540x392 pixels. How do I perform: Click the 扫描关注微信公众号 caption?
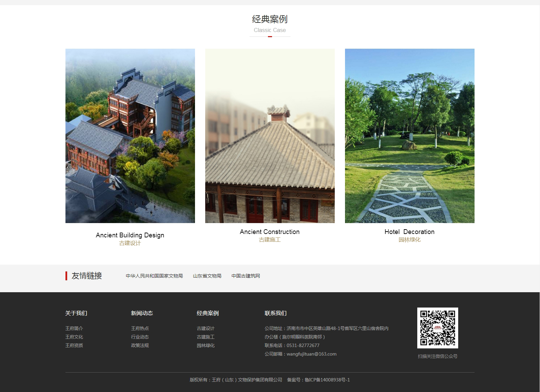(437, 356)
